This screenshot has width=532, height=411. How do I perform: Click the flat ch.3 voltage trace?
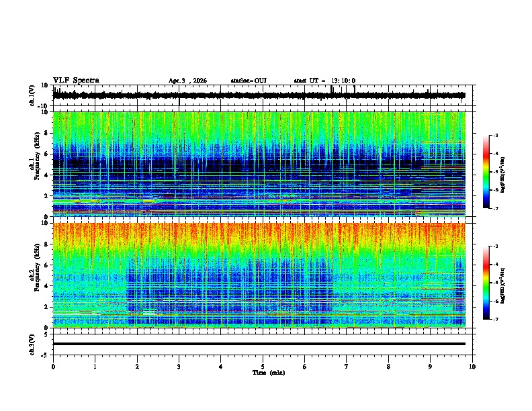tap(259, 344)
